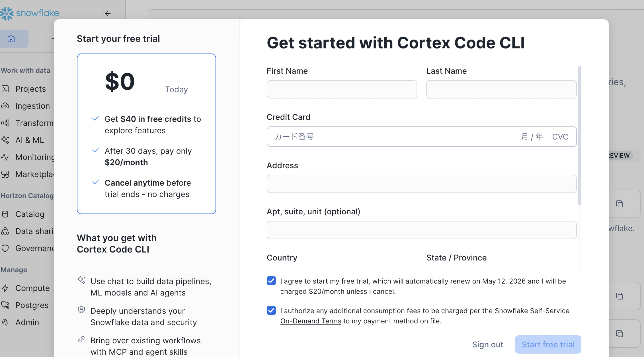Click the Sign out button
Image resolution: width=644 pixels, height=357 pixels.
click(x=488, y=344)
